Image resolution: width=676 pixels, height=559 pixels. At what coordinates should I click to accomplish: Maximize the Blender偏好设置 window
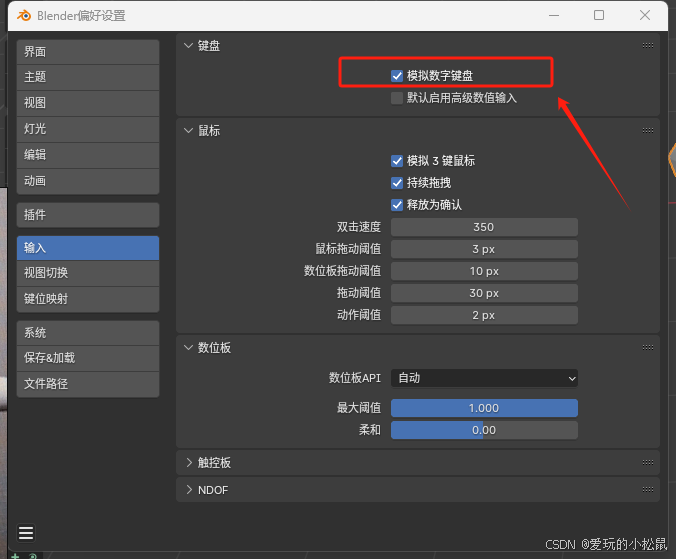599,16
